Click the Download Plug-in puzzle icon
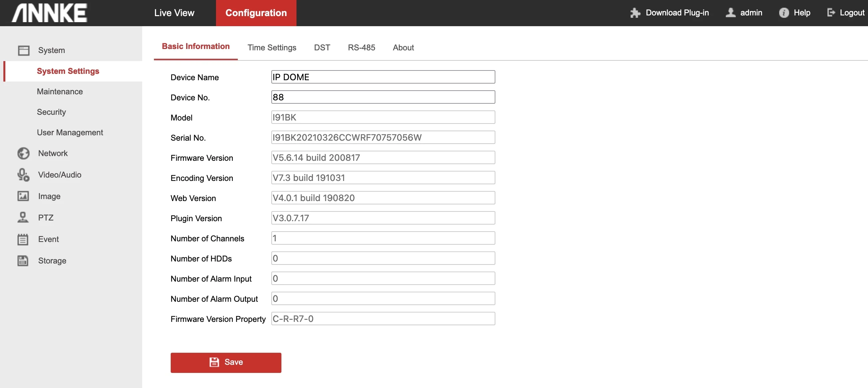This screenshot has height=388, width=868. pyautogui.click(x=635, y=13)
